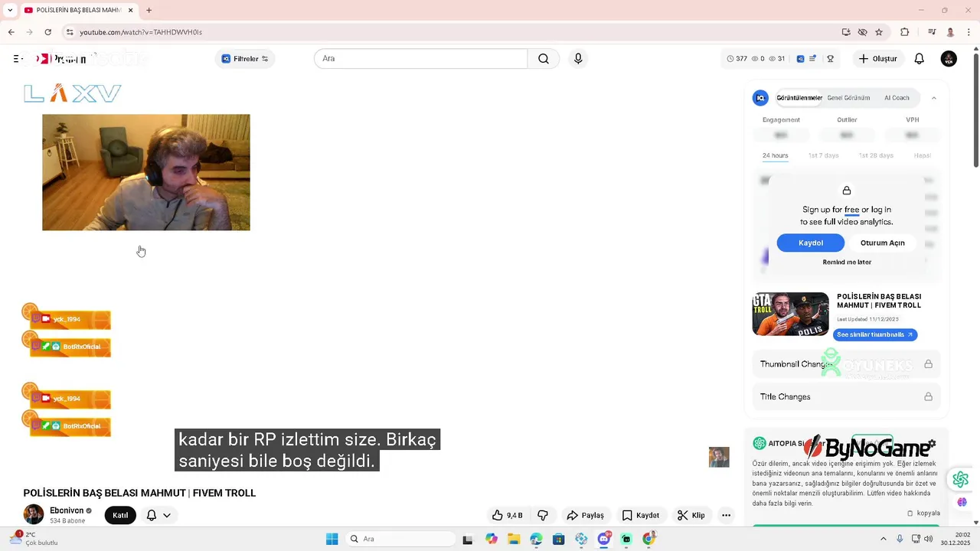Click Remind me later link
980x551 pixels.
click(847, 262)
